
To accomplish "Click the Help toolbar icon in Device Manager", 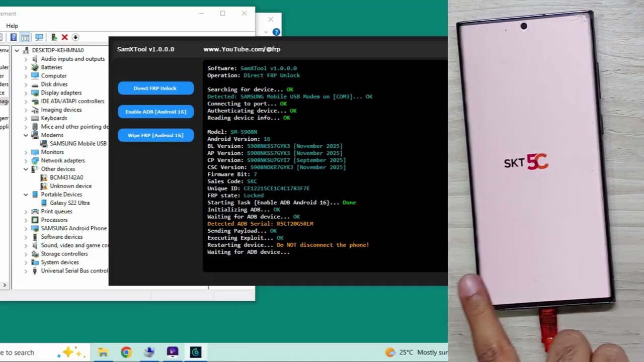I will click(x=14, y=37).
